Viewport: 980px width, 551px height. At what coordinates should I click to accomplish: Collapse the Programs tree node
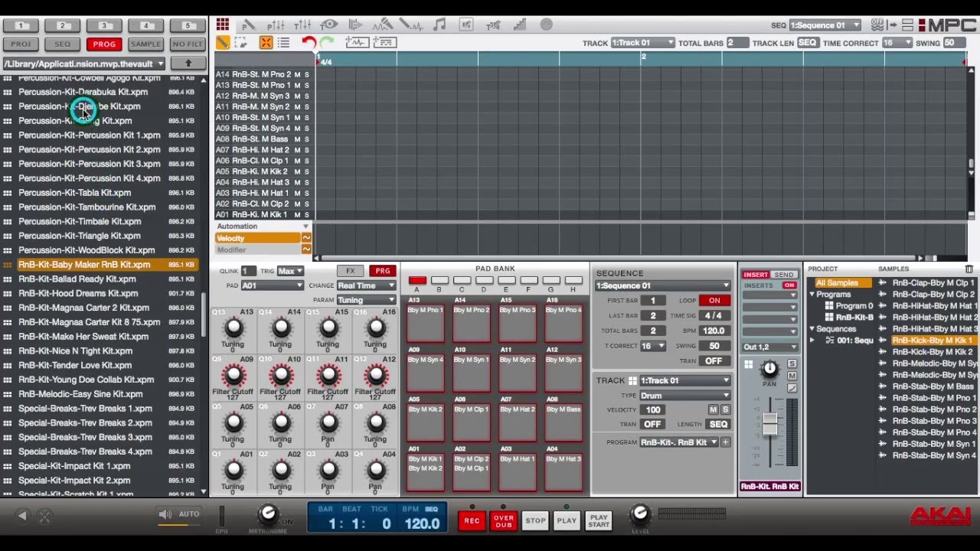click(812, 295)
